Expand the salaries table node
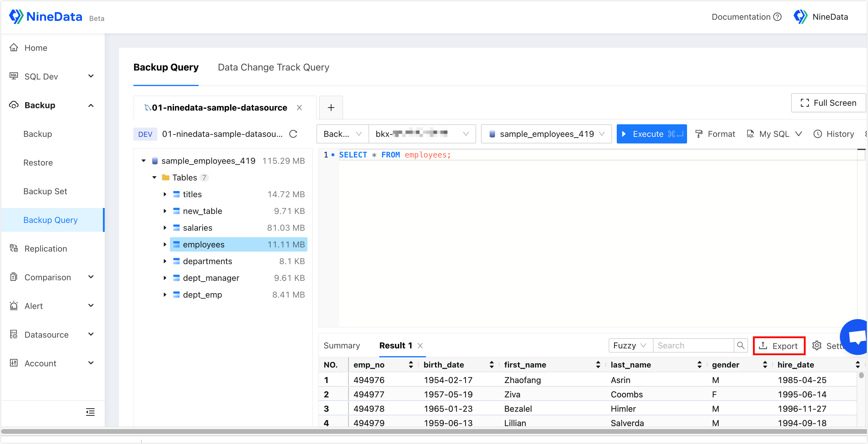 pyautogui.click(x=165, y=228)
